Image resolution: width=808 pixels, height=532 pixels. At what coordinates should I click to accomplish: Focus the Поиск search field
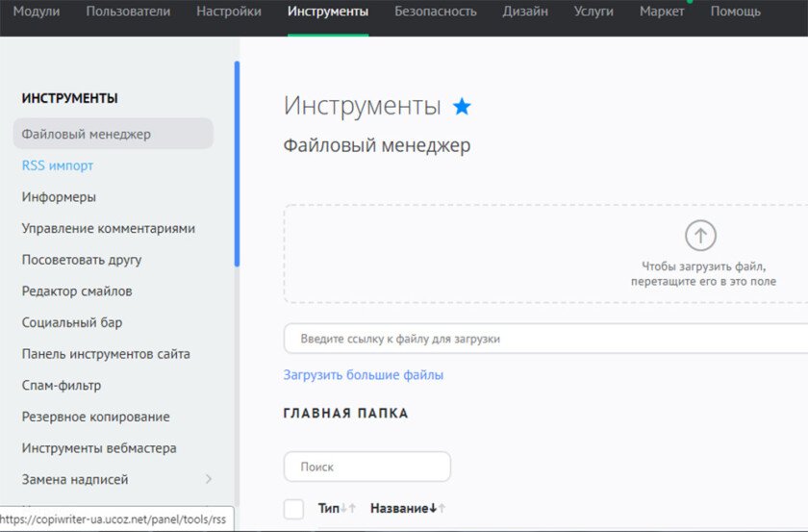(366, 467)
